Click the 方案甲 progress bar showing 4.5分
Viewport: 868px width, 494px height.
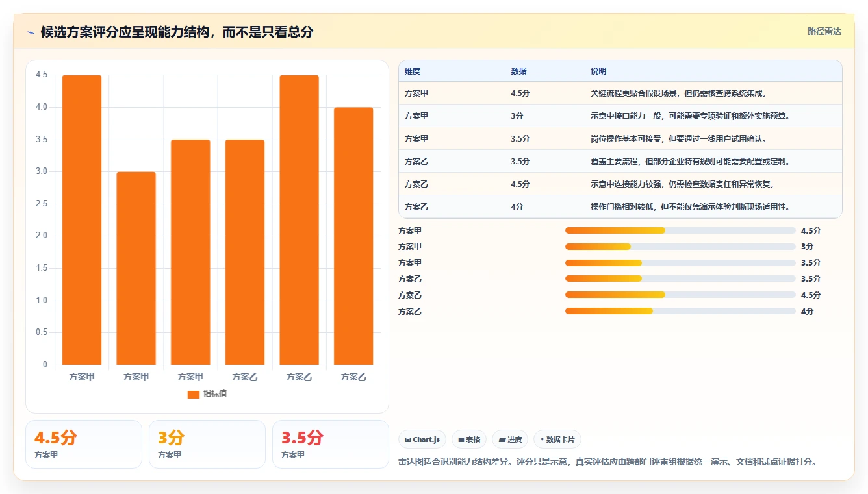(x=680, y=230)
